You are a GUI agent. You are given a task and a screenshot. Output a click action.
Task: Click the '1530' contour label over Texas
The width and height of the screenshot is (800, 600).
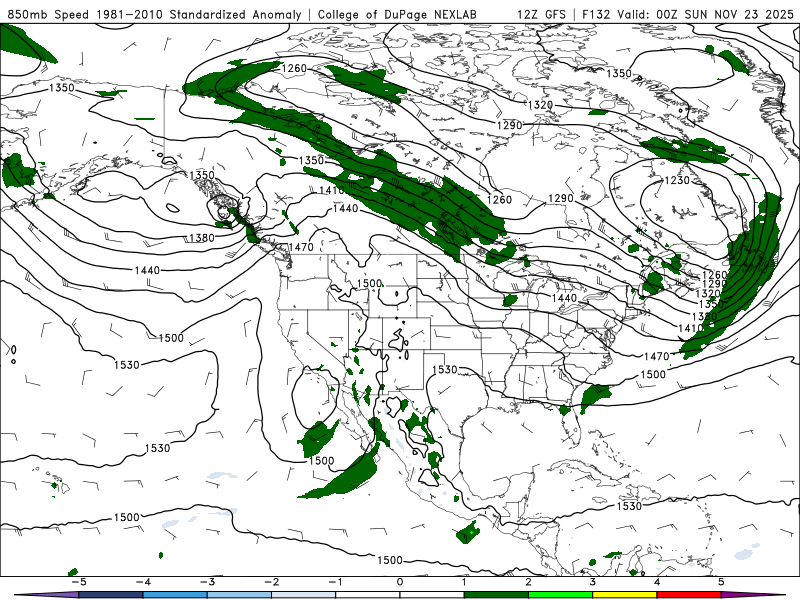(x=444, y=369)
